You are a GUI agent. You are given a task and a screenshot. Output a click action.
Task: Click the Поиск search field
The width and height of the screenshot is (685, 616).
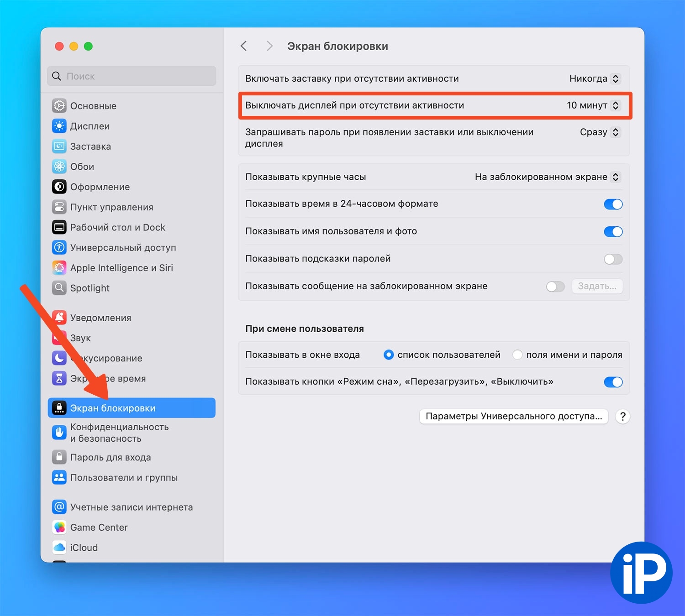132,76
